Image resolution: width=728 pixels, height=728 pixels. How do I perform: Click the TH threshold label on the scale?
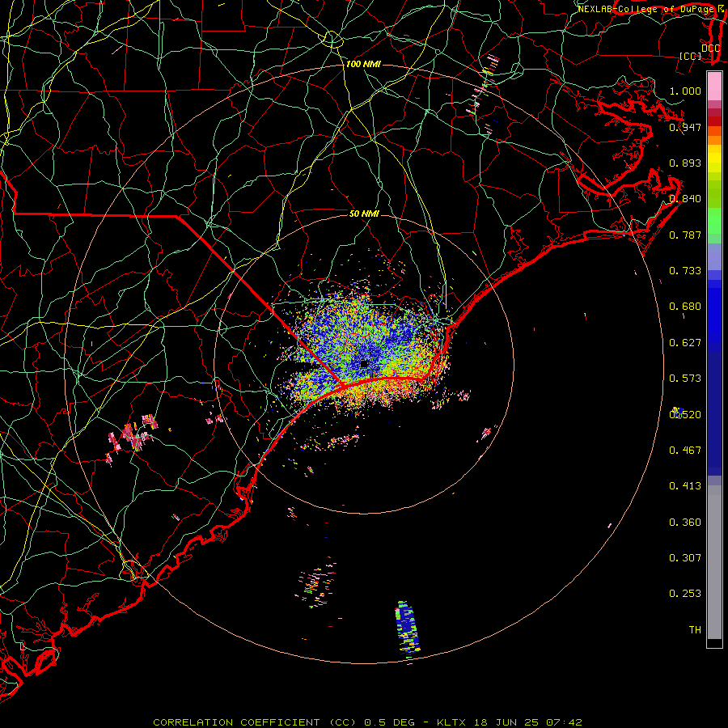[695, 630]
